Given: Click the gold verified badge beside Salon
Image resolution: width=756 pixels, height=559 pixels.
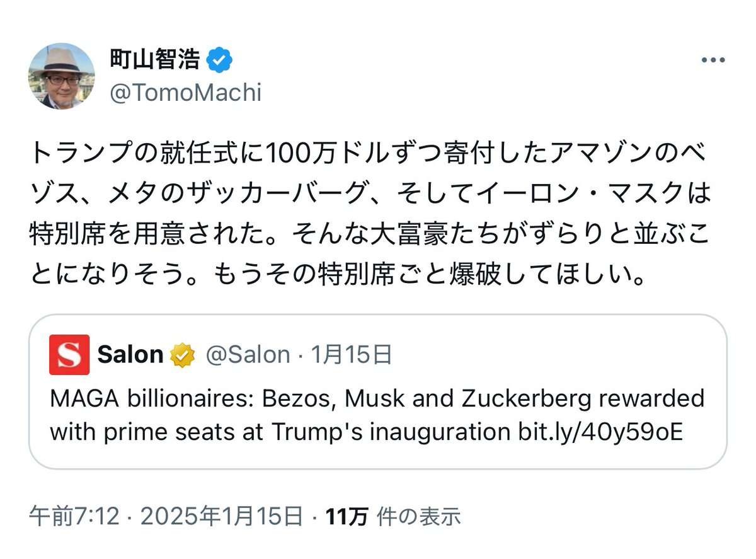Looking at the screenshot, I should click(183, 355).
